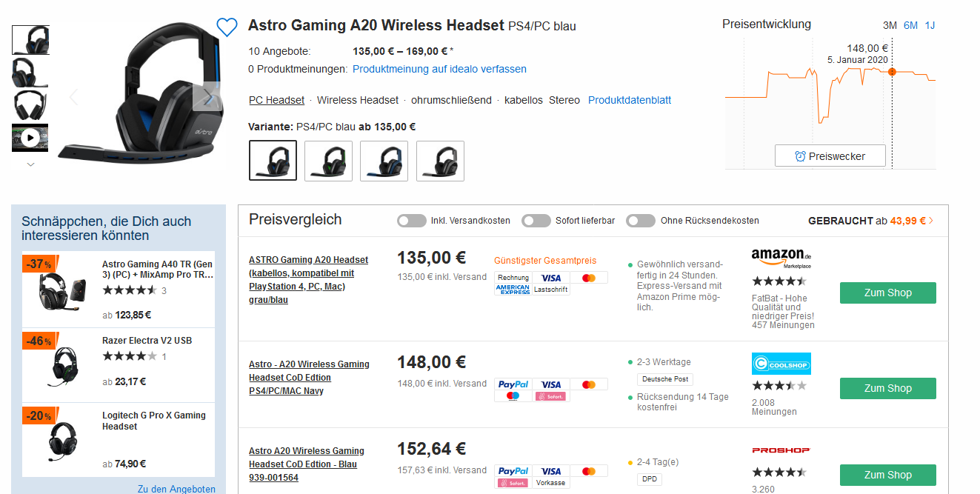Click the Proshop shop logo

[781, 450]
